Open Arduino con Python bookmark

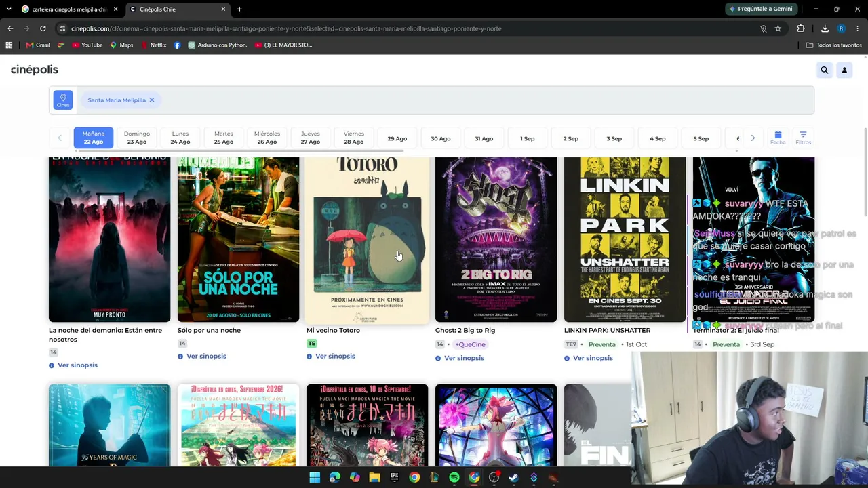218,45
